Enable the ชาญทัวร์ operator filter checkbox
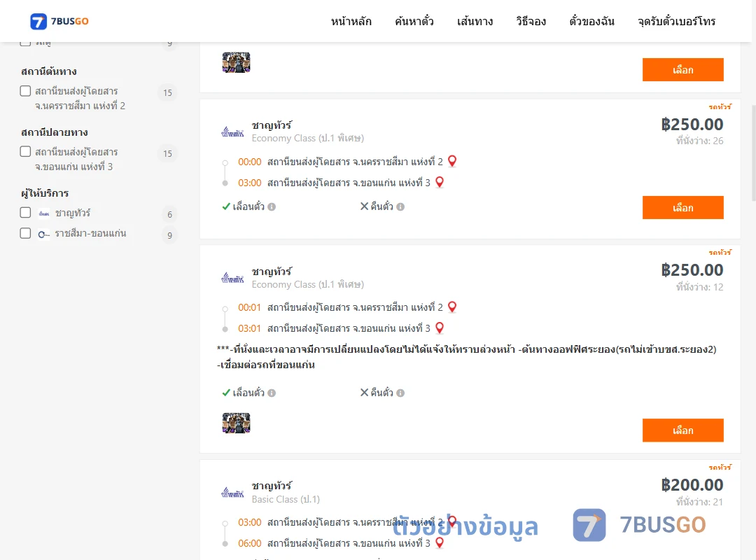The image size is (756, 560). pyautogui.click(x=26, y=213)
